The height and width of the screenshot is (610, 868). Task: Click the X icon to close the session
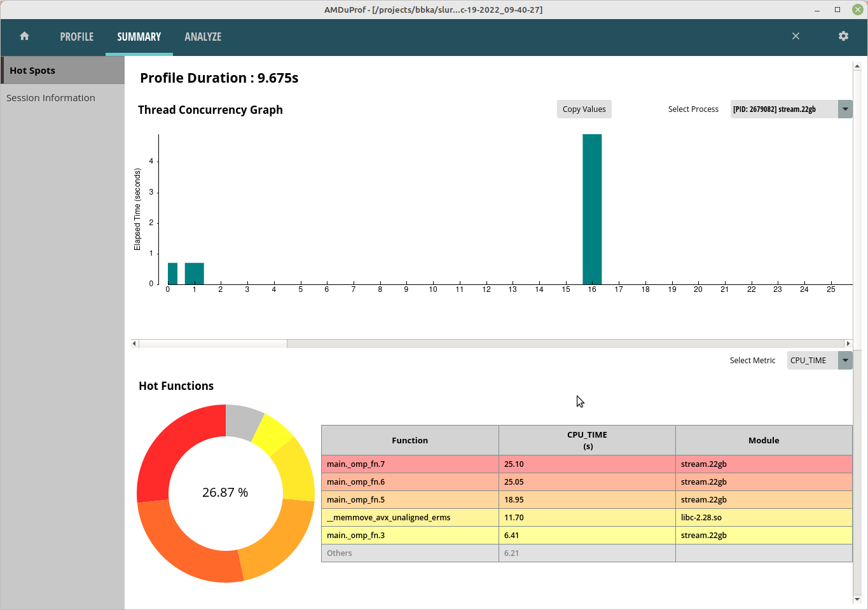(x=796, y=36)
